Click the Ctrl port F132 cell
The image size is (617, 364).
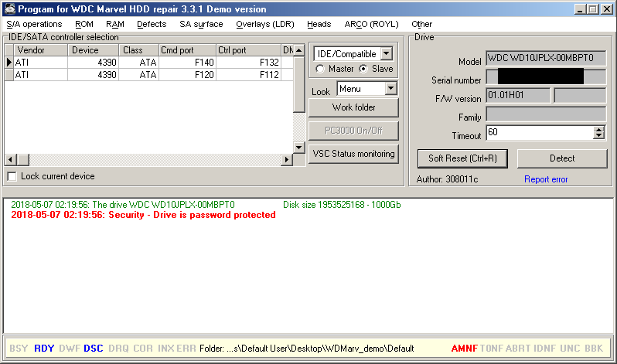pyautogui.click(x=248, y=63)
